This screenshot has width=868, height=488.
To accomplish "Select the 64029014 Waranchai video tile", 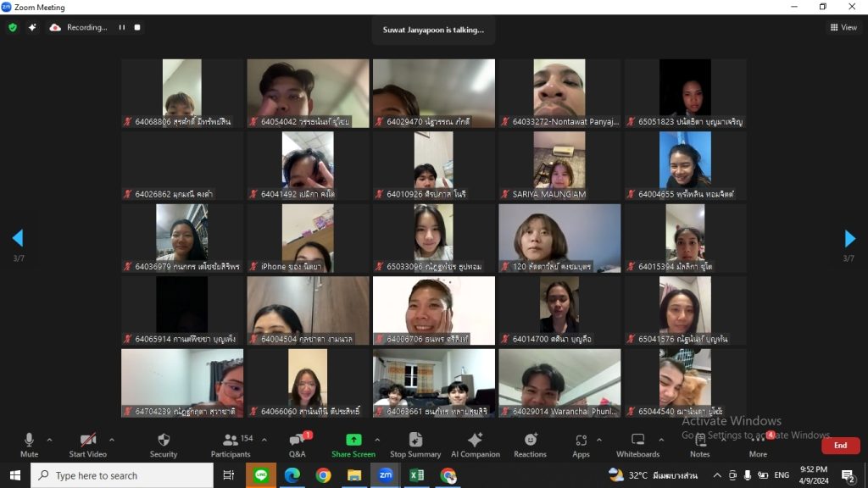I will 559,383.
